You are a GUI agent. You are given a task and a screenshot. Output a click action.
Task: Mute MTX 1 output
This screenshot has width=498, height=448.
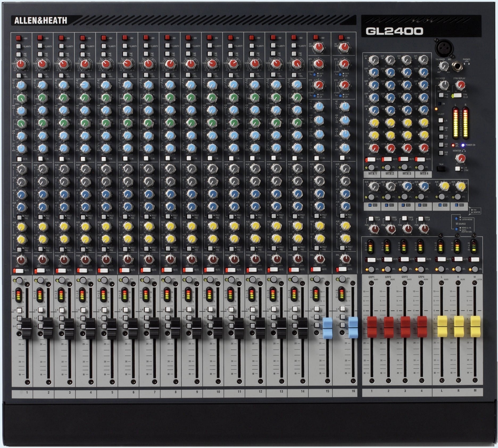click(370, 159)
